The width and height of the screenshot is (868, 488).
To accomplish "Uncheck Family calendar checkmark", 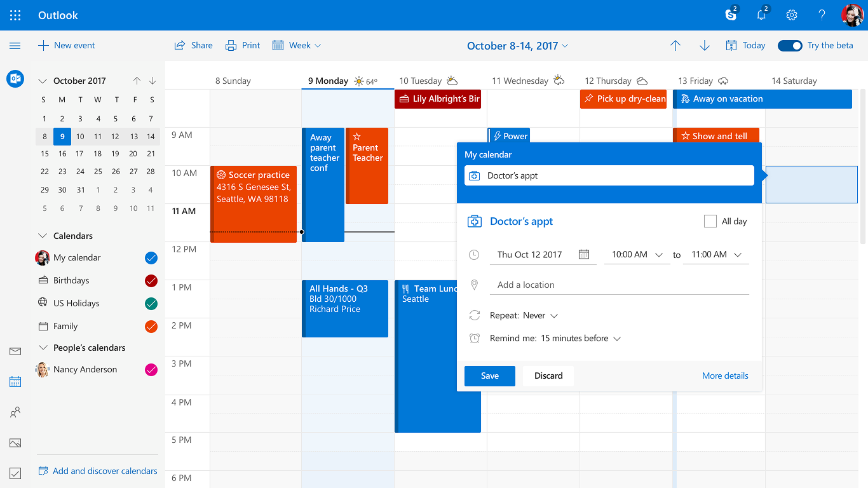I will (151, 327).
